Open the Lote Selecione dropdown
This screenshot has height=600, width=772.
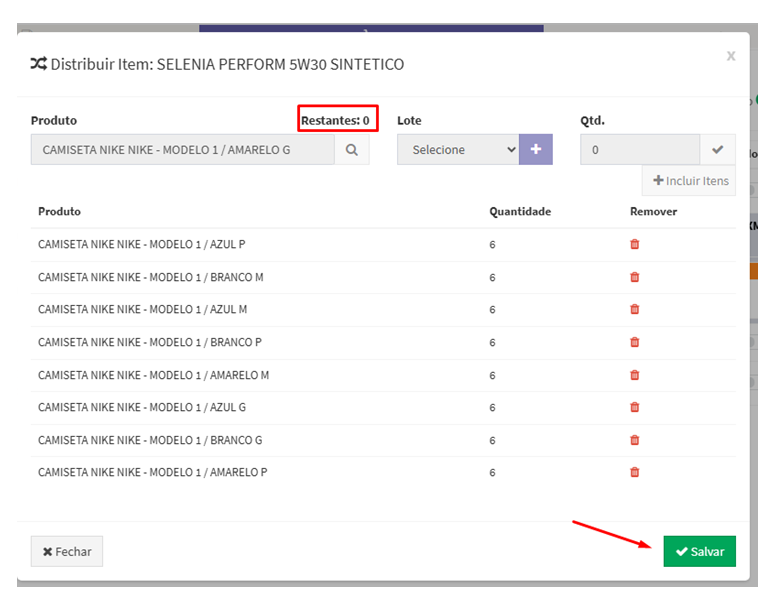point(458,149)
